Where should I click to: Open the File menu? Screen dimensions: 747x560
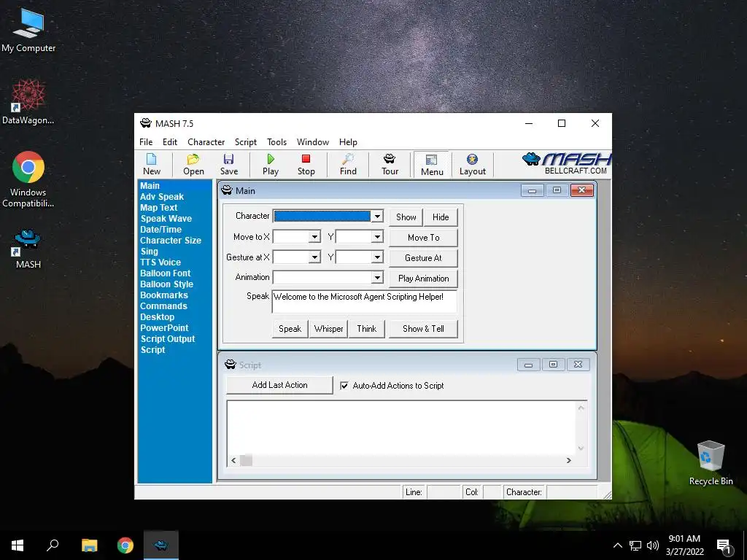146,142
